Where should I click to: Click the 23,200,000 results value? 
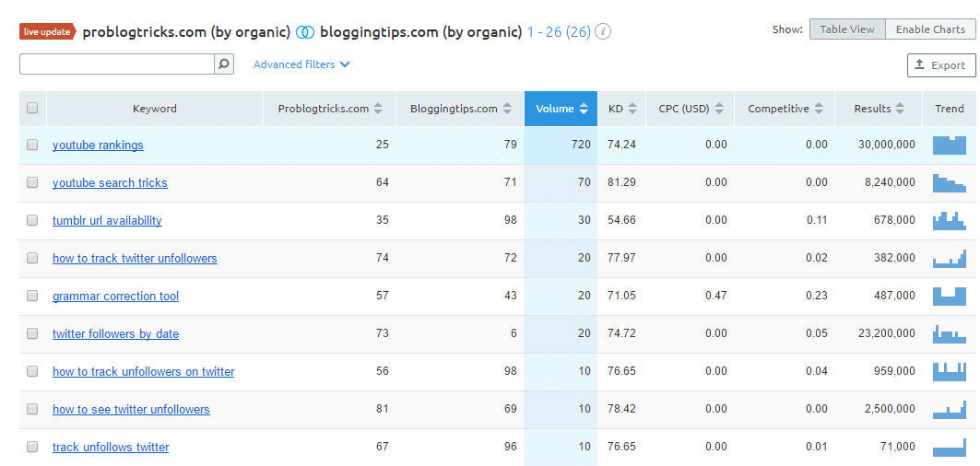point(886,333)
